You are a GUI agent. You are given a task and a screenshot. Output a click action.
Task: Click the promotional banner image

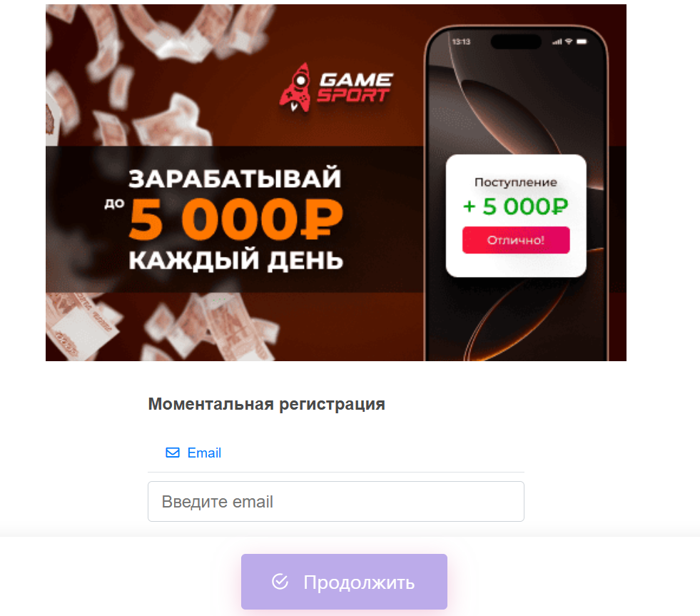tap(335, 183)
